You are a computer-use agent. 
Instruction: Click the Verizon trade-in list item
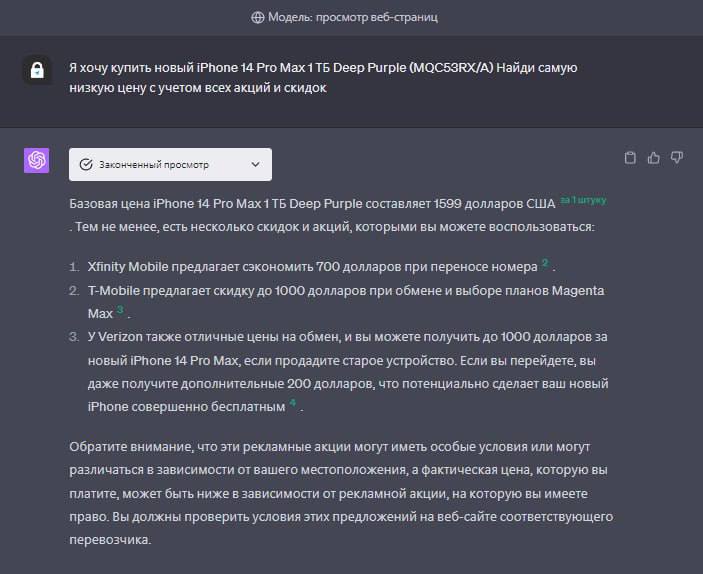(x=348, y=372)
